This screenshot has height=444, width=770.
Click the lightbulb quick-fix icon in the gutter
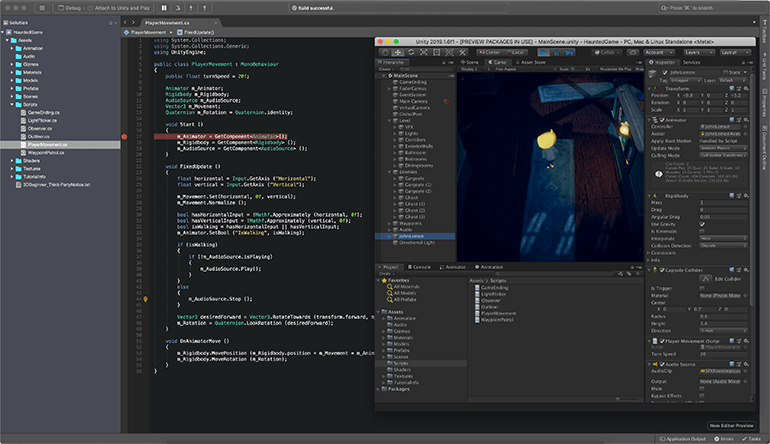145,298
